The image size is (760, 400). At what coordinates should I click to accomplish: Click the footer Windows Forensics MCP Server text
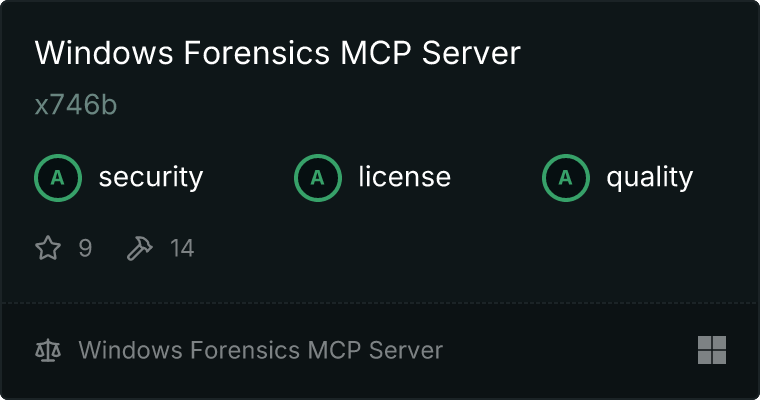coord(261,351)
